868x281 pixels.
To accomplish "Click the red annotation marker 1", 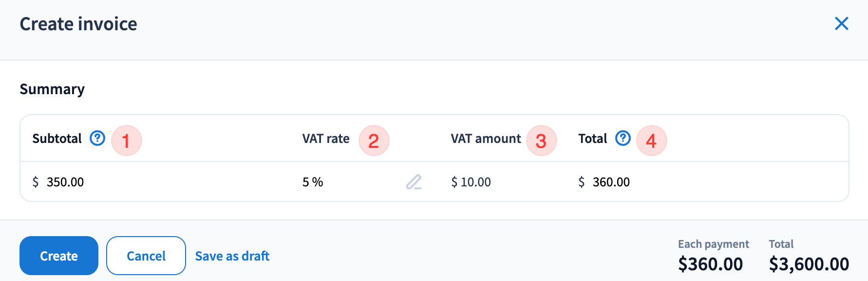I will (127, 140).
